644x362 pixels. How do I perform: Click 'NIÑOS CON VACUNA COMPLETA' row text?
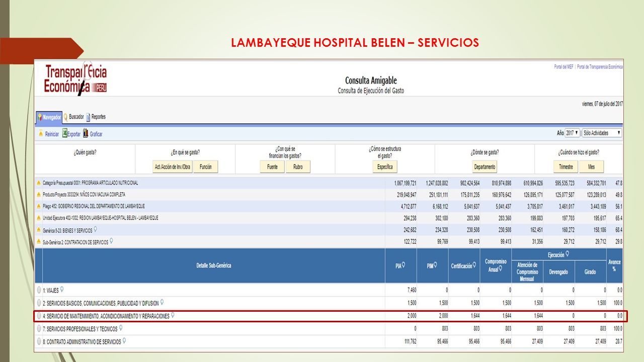pos(84,195)
